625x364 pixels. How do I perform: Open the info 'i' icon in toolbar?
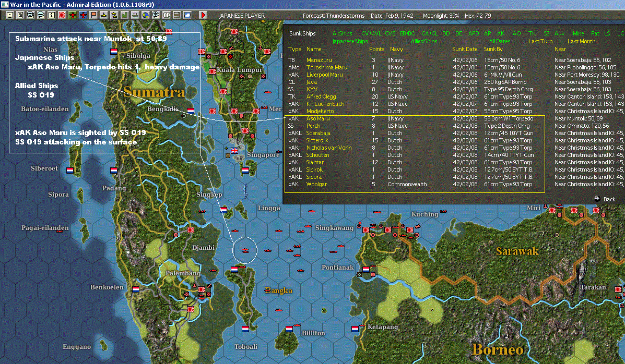click(51, 15)
